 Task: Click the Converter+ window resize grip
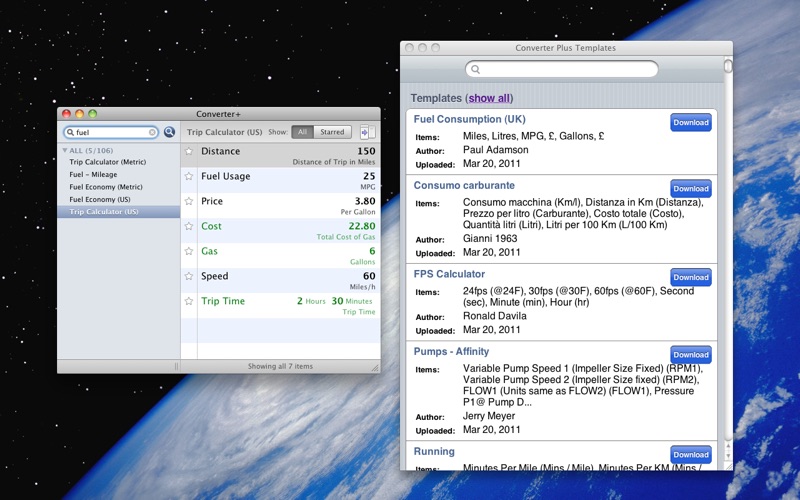point(375,367)
